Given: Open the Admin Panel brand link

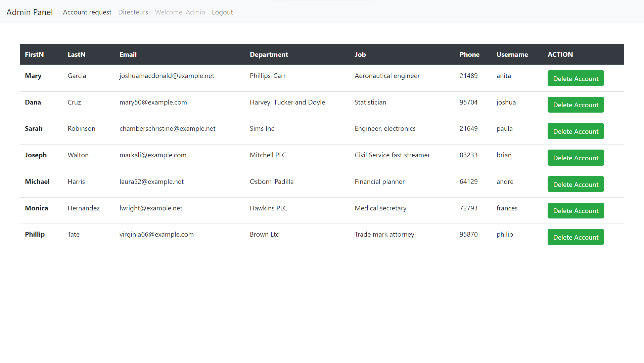Looking at the screenshot, I should [30, 12].
